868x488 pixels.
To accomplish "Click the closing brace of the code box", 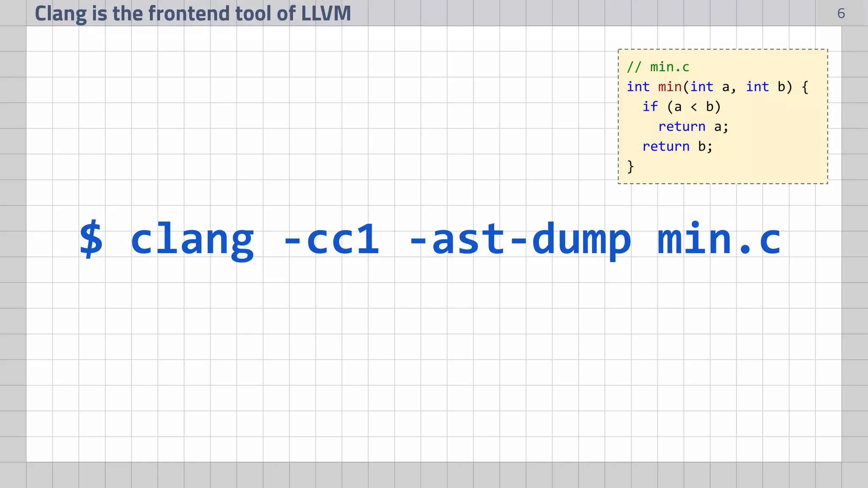I will click(x=630, y=166).
